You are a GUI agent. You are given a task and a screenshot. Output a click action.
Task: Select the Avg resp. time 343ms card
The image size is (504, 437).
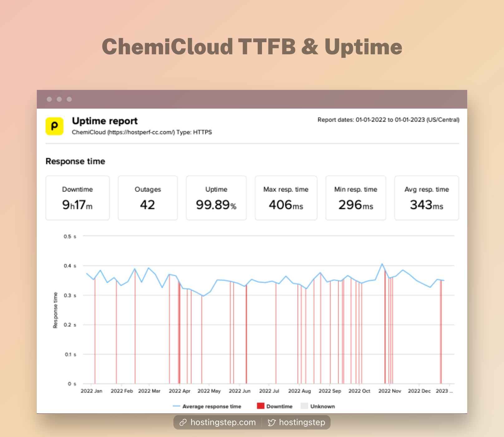click(427, 198)
